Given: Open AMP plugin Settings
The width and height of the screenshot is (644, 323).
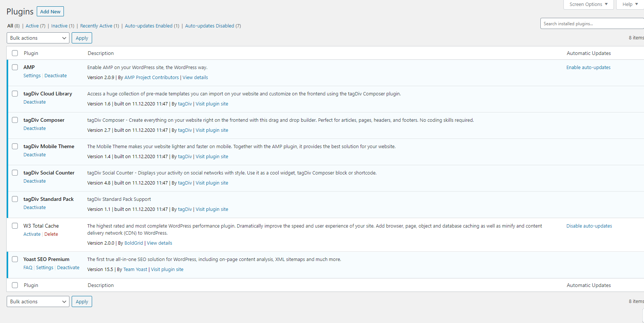Looking at the screenshot, I should pyautogui.click(x=32, y=76).
